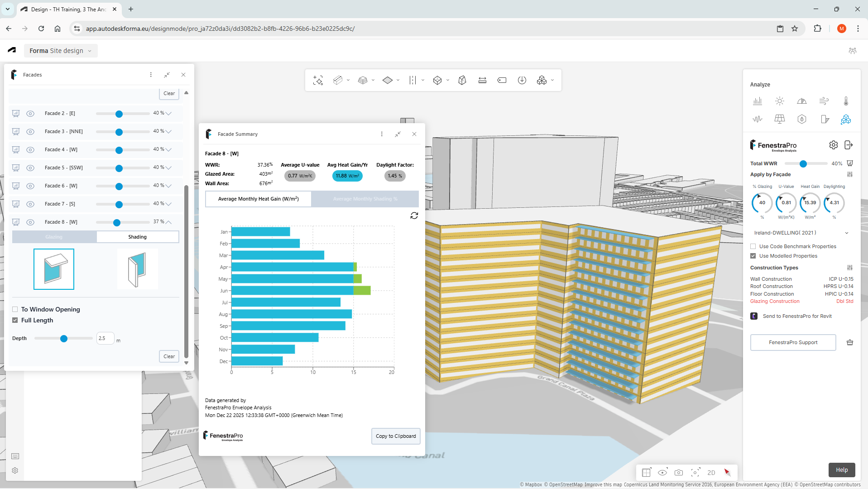The width and height of the screenshot is (868, 489).
Task: Open the Facades panel three-dot menu
Action: [x=151, y=75]
